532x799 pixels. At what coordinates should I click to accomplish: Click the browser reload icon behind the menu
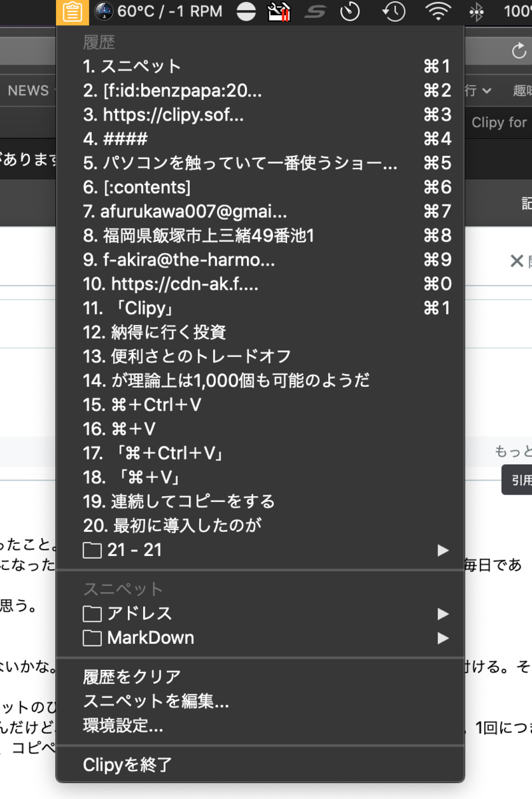tap(519, 51)
